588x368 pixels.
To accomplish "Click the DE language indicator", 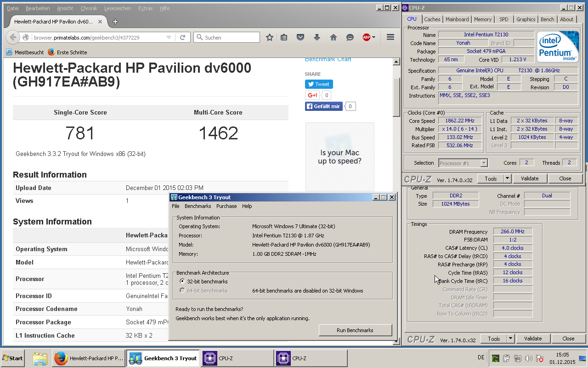I will tap(481, 357).
